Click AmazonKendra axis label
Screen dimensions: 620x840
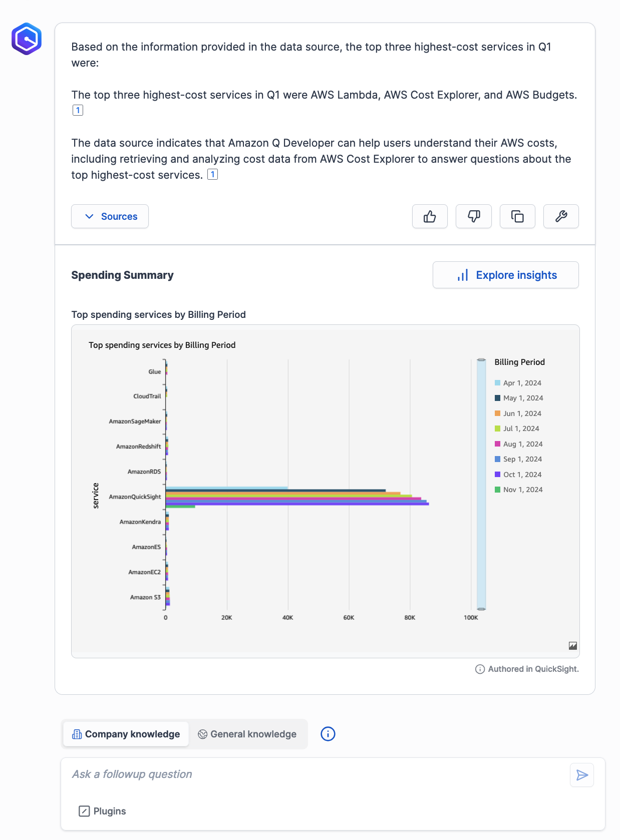click(140, 522)
